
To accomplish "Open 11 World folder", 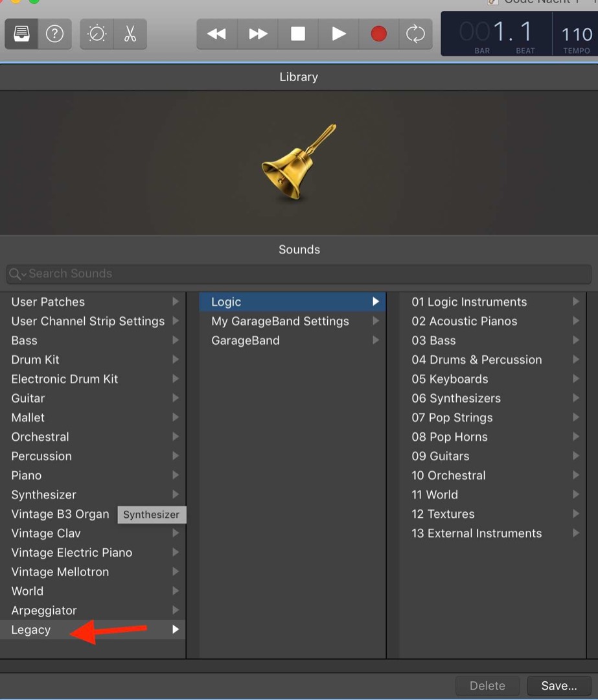I will (x=492, y=494).
